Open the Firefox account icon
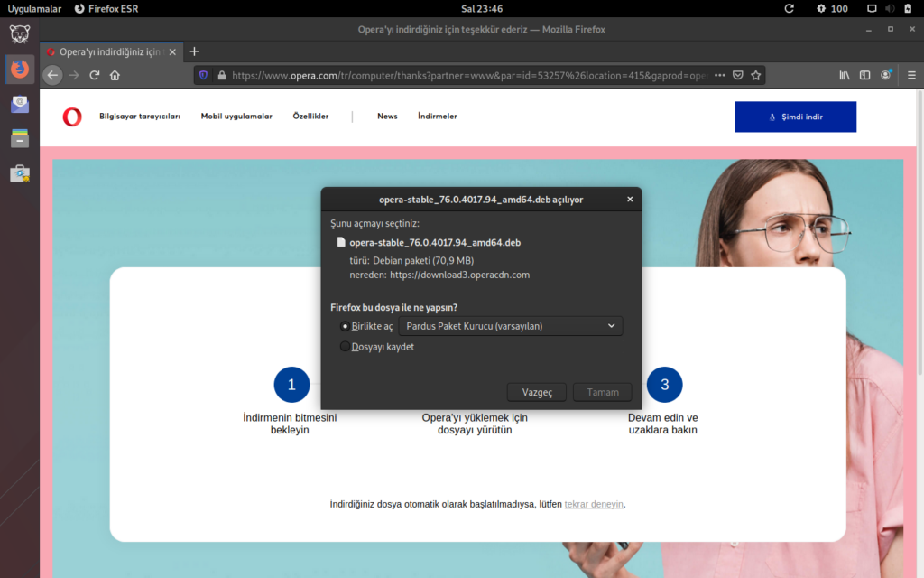This screenshot has height=578, width=924. [x=886, y=76]
